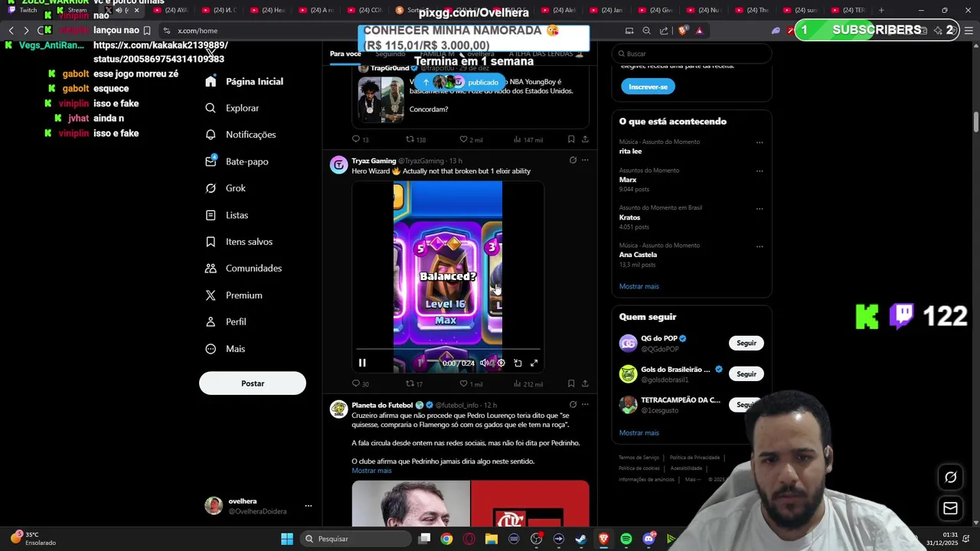This screenshot has width=980, height=551.
Task: Seek on the video progress bar
Action: (448, 350)
